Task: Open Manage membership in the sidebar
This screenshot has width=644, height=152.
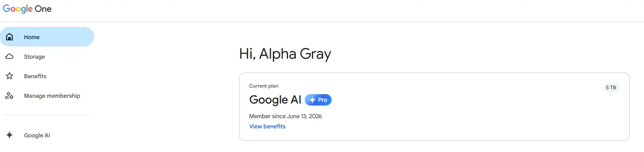Action: 47,96
